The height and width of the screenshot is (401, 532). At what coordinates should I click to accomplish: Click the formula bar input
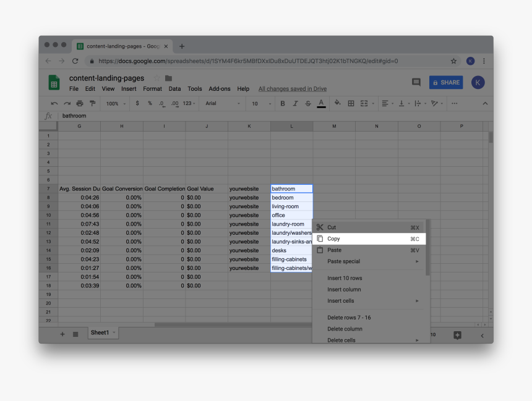click(x=275, y=116)
